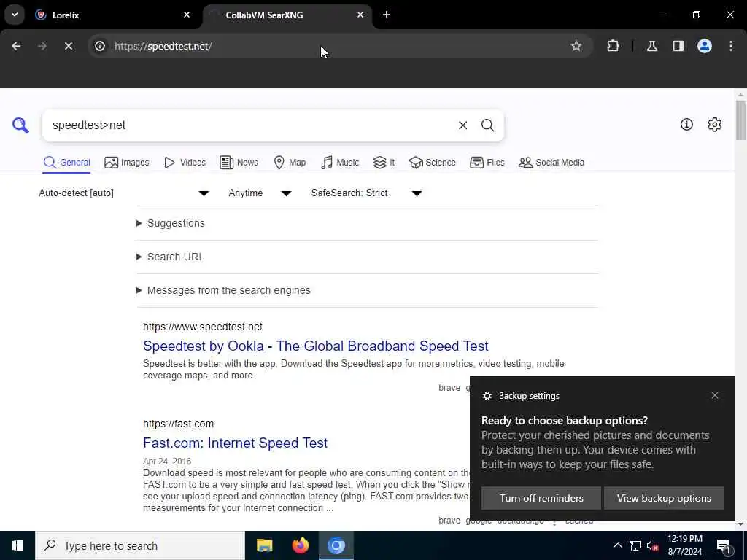This screenshot has width=747, height=560.
Task: Open the About info icon
Action: click(x=686, y=124)
